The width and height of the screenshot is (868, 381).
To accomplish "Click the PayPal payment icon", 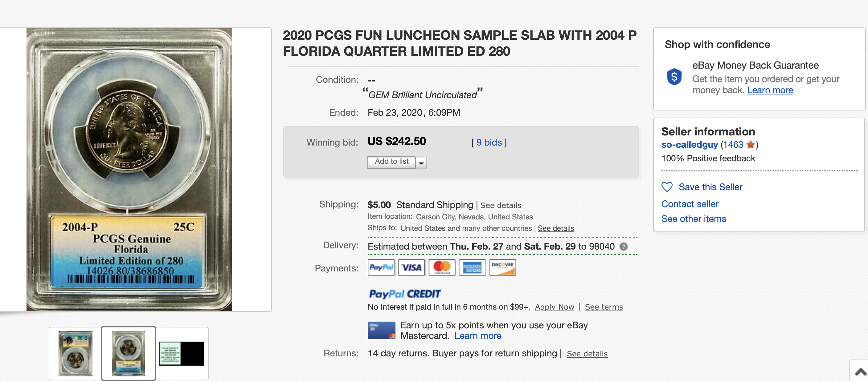I will (x=381, y=267).
